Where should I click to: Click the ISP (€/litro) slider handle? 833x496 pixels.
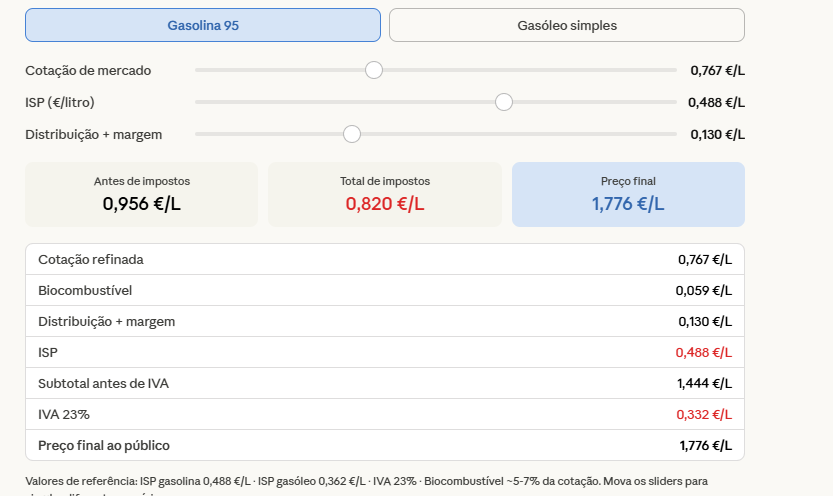[x=504, y=102]
